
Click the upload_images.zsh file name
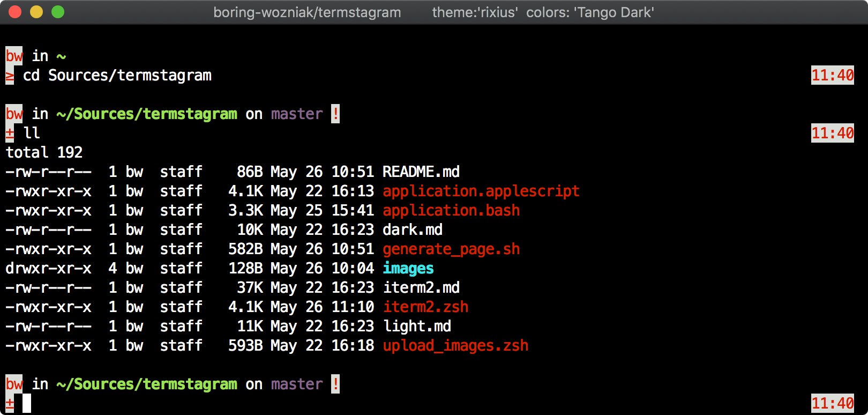click(455, 345)
